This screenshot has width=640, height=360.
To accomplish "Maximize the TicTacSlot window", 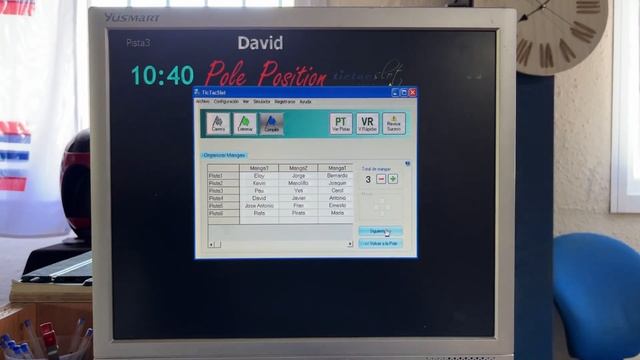I will point(404,93).
